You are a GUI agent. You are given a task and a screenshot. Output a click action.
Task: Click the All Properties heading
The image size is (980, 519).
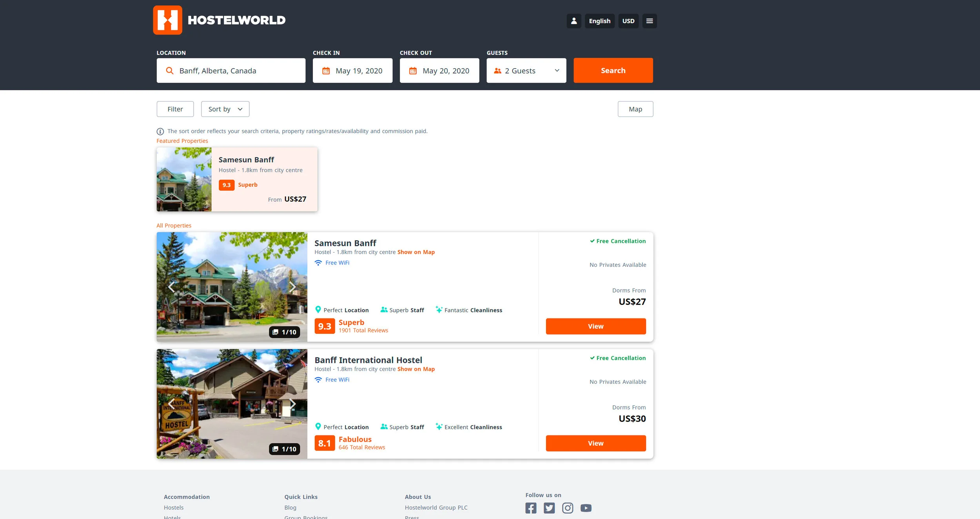pyautogui.click(x=174, y=226)
